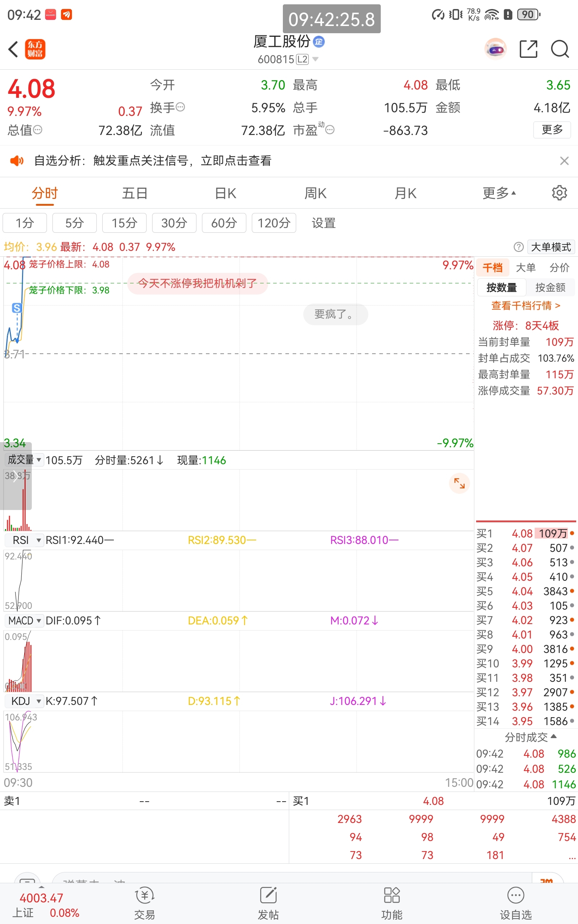Open the 查看千档行情 link
Viewport: 578px width, 924px height.
525,305
